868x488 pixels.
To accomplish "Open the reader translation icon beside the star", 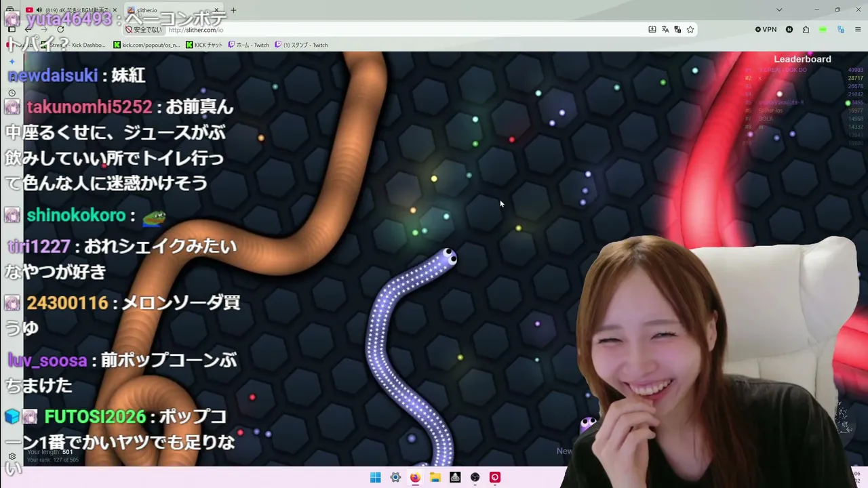I will 677,30.
